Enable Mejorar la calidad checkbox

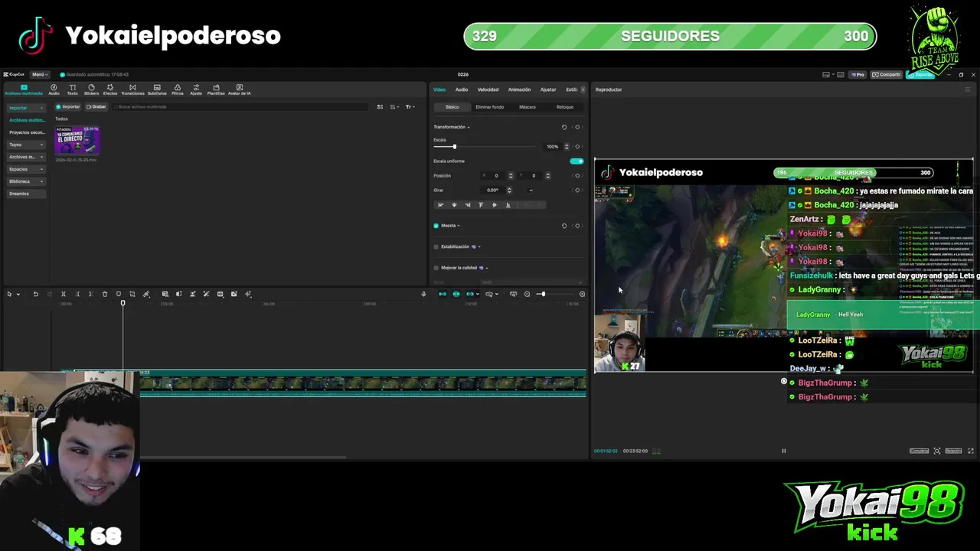[x=436, y=268]
